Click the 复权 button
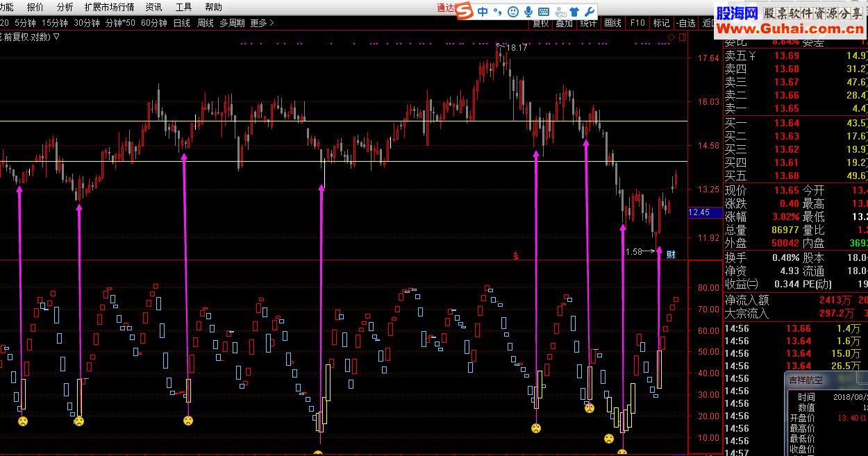This screenshot has height=456, width=868. click(x=540, y=23)
